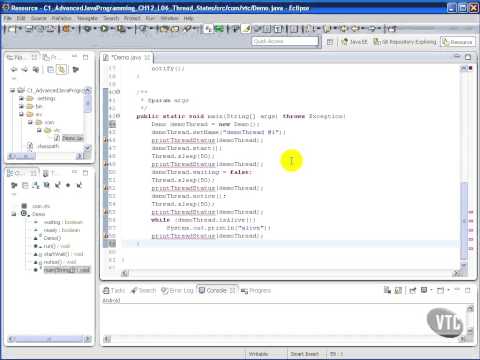
Task: Open the Source menu
Action: coord(39,18)
